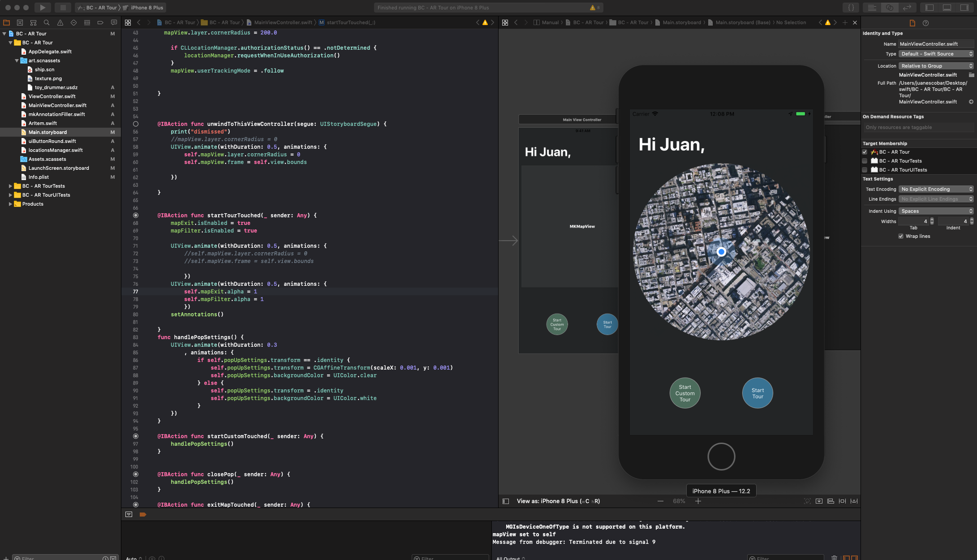
Task: Add a new assistant editor
Action: click(845, 22)
